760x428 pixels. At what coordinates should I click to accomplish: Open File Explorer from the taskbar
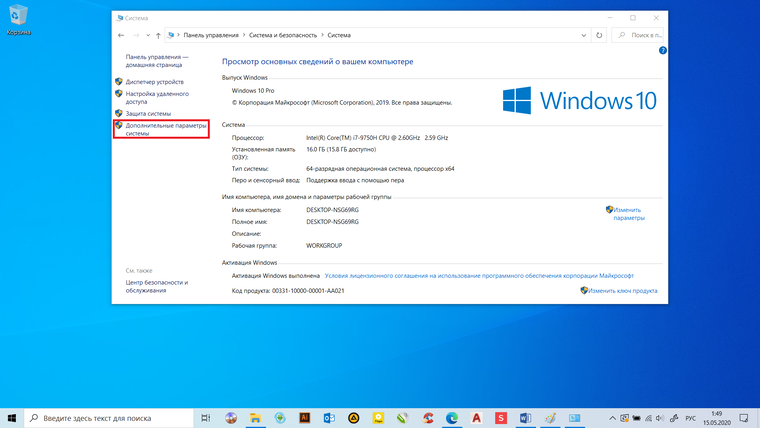(255, 418)
